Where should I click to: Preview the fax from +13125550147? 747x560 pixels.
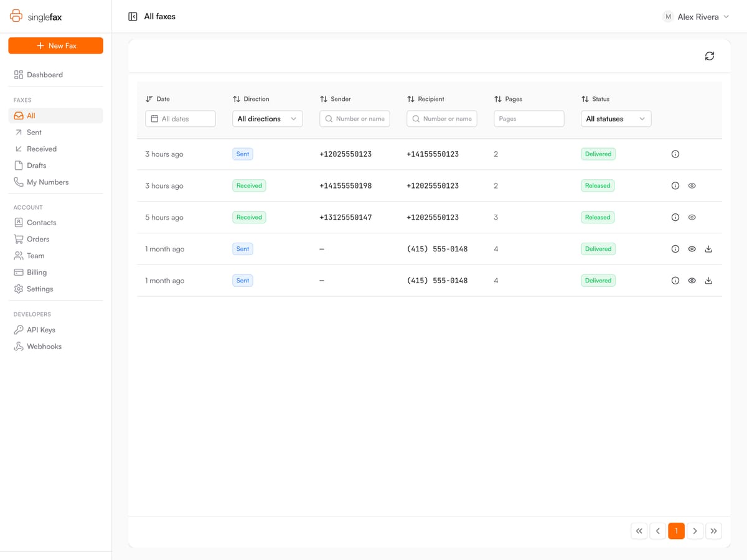click(x=692, y=218)
